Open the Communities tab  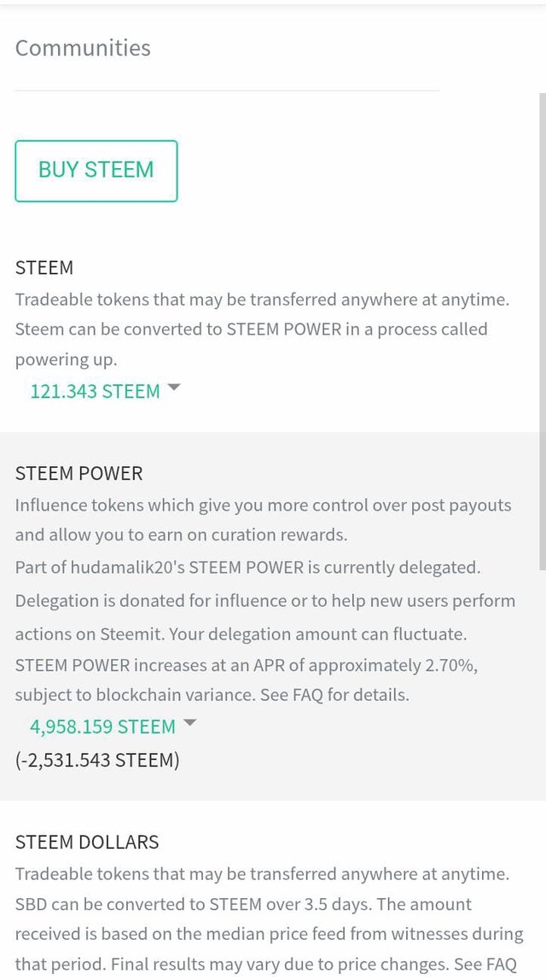83,48
